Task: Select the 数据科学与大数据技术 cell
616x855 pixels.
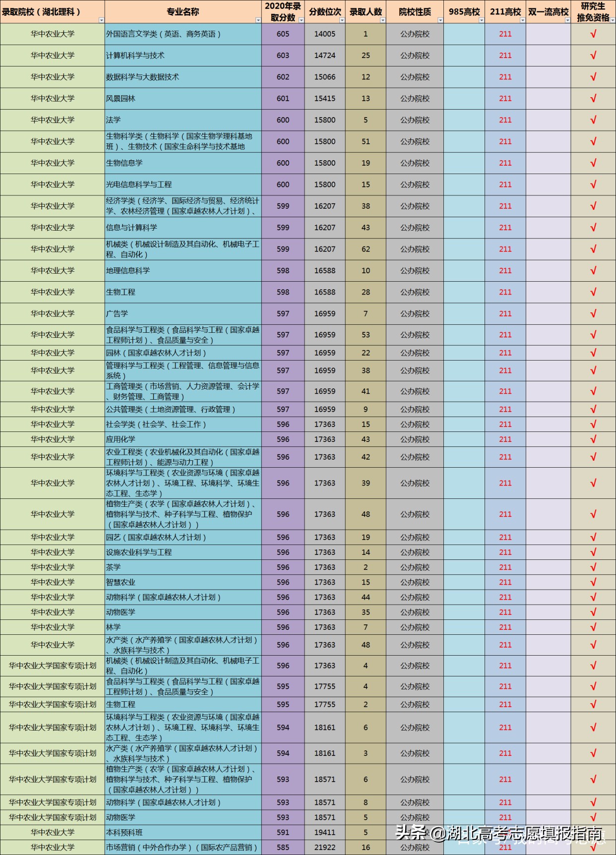Action: (183, 77)
